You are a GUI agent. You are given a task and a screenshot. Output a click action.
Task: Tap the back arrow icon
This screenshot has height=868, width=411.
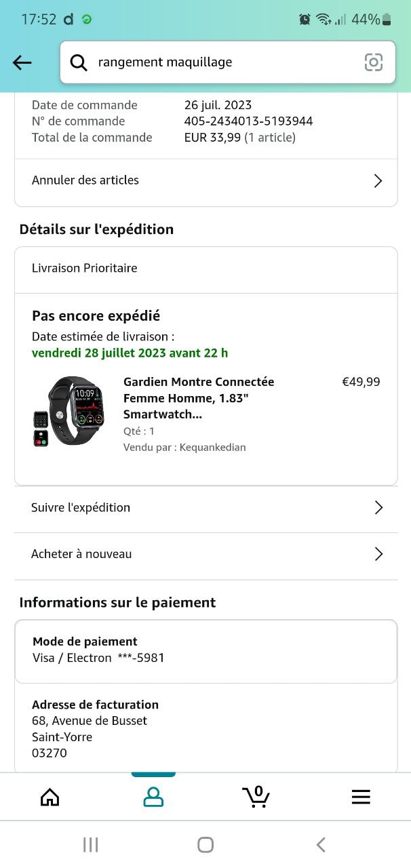pos(22,62)
